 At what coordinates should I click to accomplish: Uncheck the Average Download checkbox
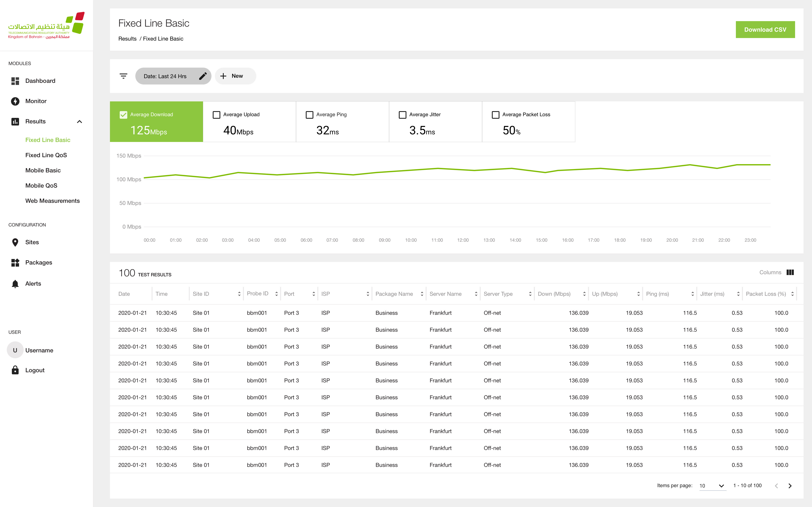[x=123, y=115]
